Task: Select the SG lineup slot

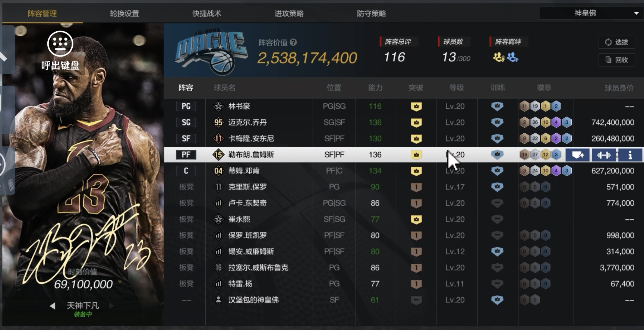Action: (186, 123)
